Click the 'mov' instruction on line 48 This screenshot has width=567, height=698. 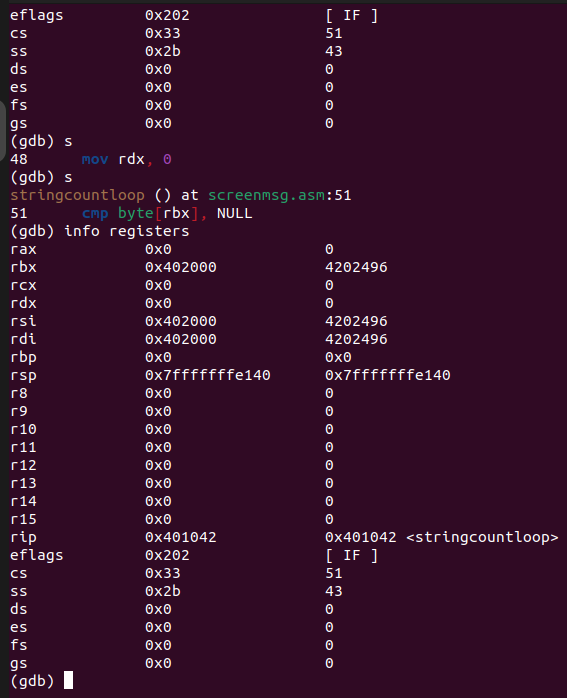coord(95,159)
